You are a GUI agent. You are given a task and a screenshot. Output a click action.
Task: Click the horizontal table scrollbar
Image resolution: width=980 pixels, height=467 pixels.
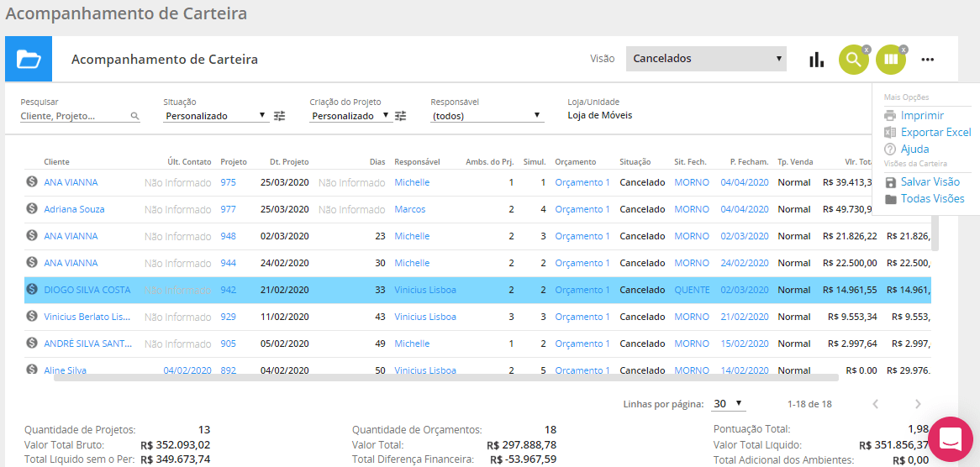tap(445, 377)
